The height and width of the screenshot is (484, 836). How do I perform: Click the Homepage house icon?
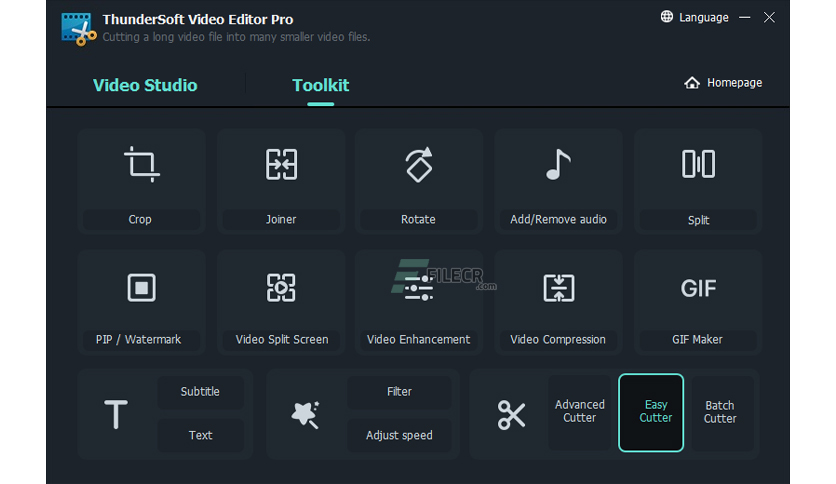point(692,83)
